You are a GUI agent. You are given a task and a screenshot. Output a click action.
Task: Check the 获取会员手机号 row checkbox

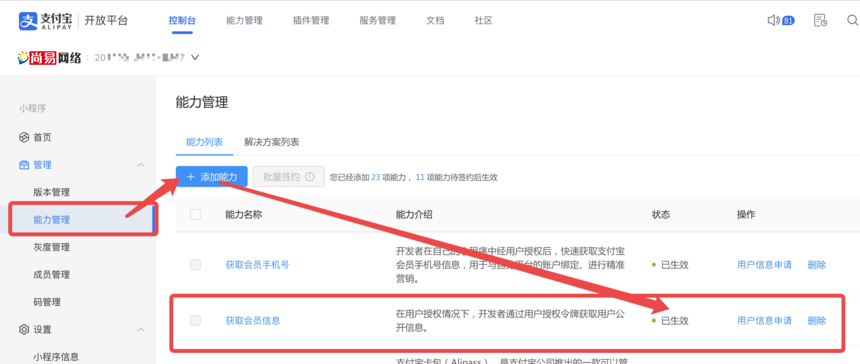pyautogui.click(x=195, y=265)
